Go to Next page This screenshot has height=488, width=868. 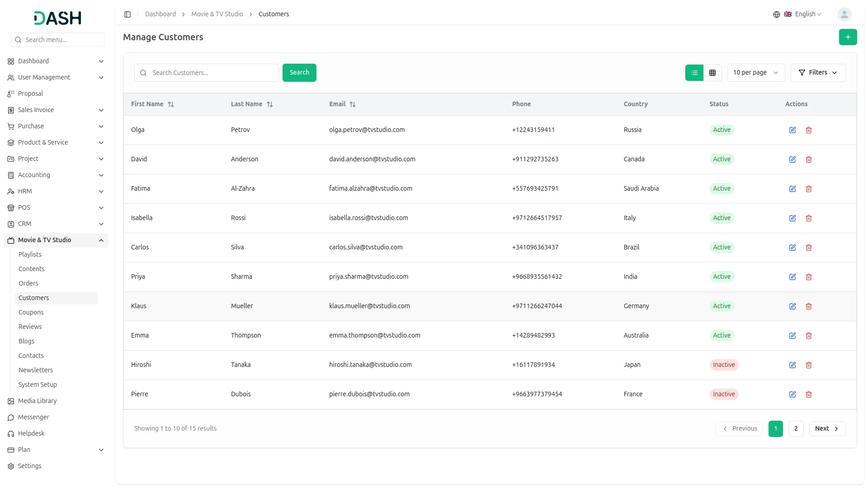tap(826, 428)
